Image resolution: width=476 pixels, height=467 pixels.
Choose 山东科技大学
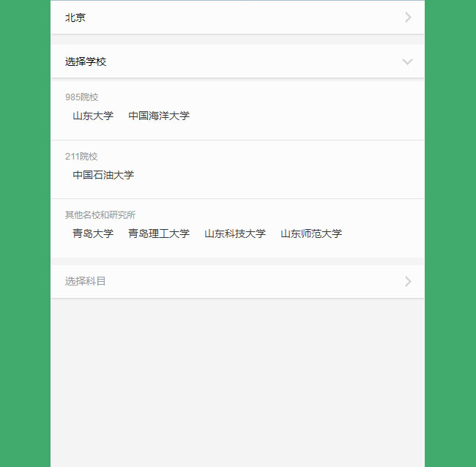(x=235, y=233)
